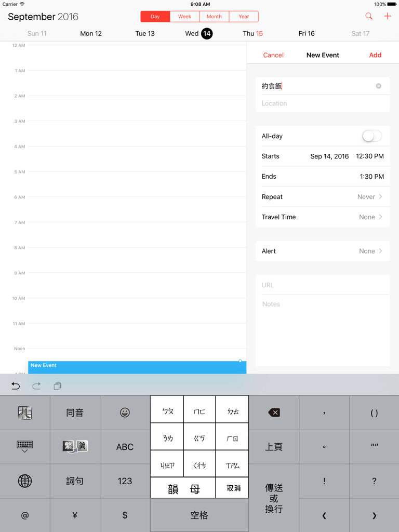This screenshot has height=532, width=399.
Task: Tap the blue New Event block
Action: 137,367
